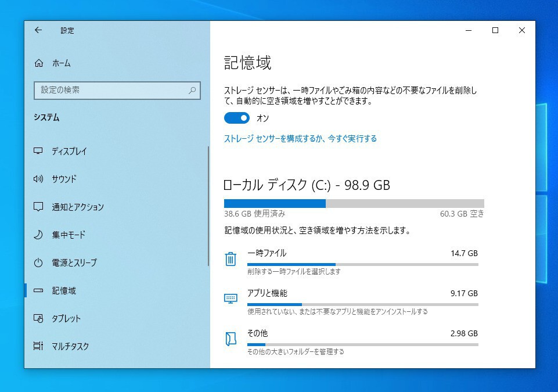Open Notifications and actions (通知とアクション)

click(77, 207)
